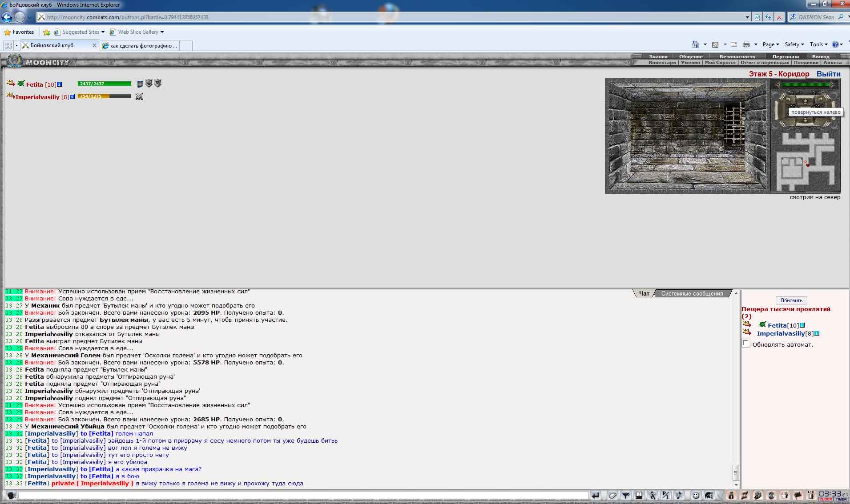Switch to the 'как сделать фотографию' browser tab
This screenshot has width=850, height=504.
point(141,45)
